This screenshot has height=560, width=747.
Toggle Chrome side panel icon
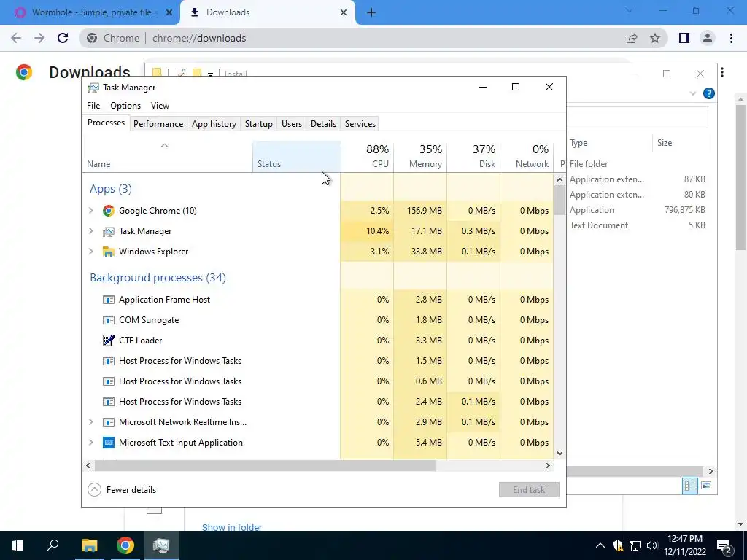684,38
